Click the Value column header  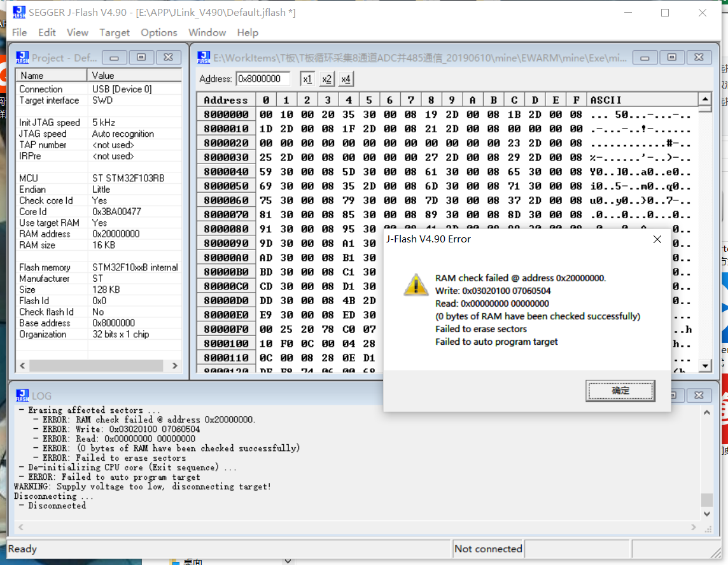click(x=134, y=75)
